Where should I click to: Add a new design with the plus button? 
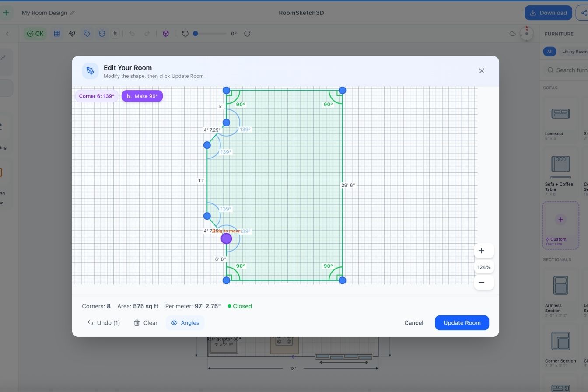click(x=6, y=13)
